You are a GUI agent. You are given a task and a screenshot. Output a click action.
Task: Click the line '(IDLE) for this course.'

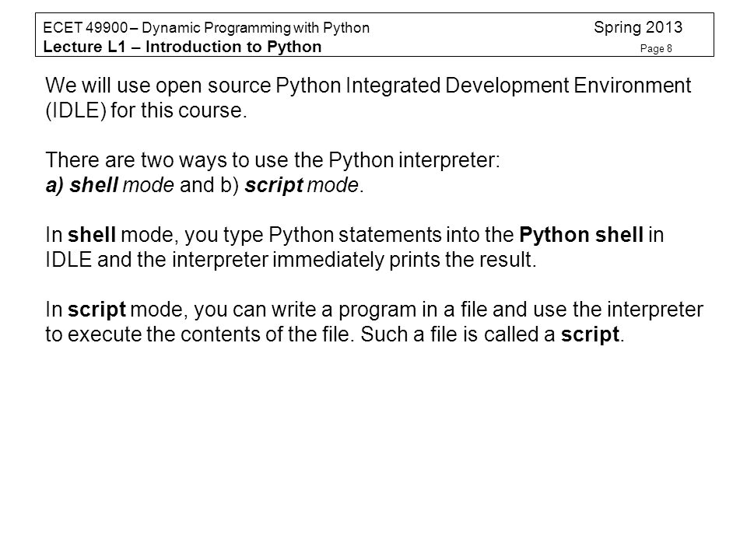pos(146,111)
